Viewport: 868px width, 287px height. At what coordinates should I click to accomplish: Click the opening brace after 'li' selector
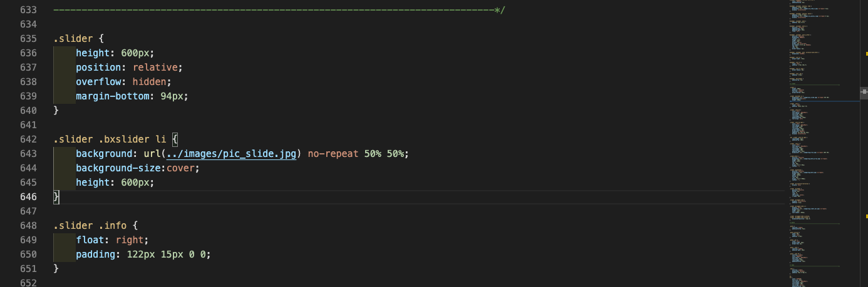175,139
